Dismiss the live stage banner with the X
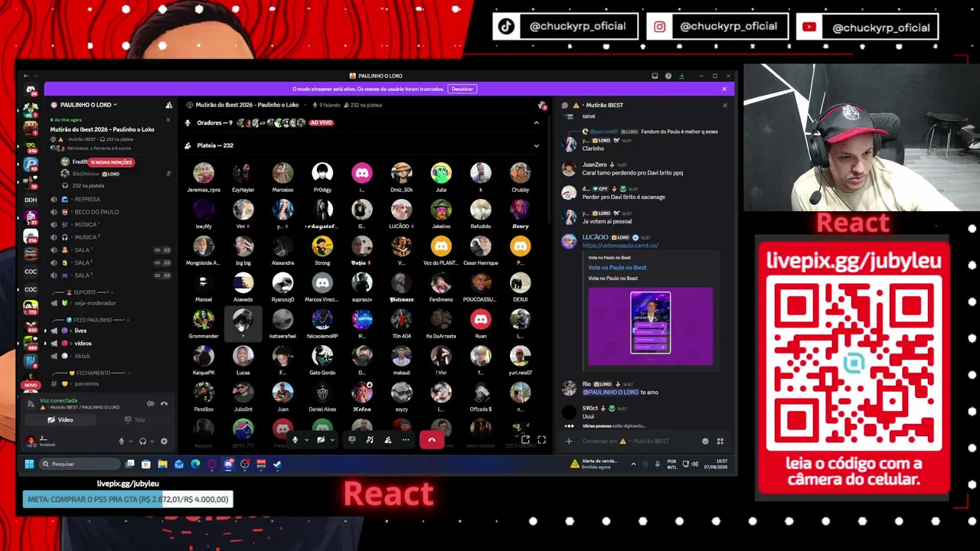 tap(168, 119)
